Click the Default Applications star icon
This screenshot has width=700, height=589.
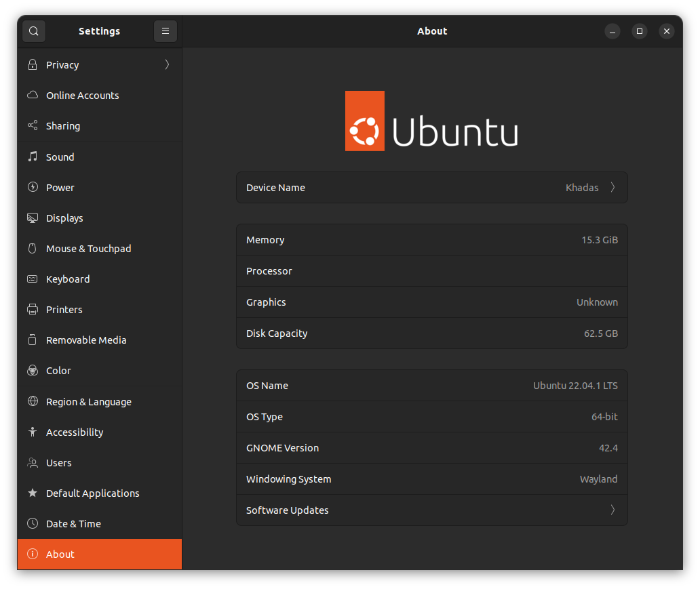click(x=33, y=493)
